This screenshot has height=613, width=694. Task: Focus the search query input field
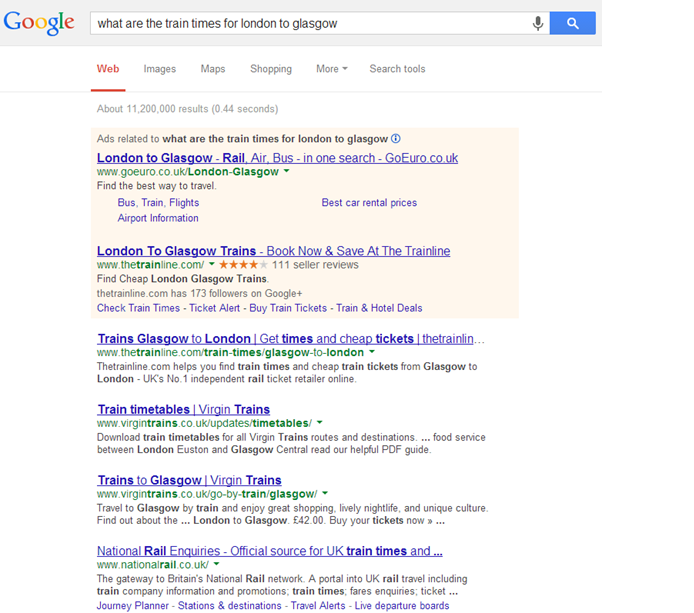pyautogui.click(x=310, y=23)
